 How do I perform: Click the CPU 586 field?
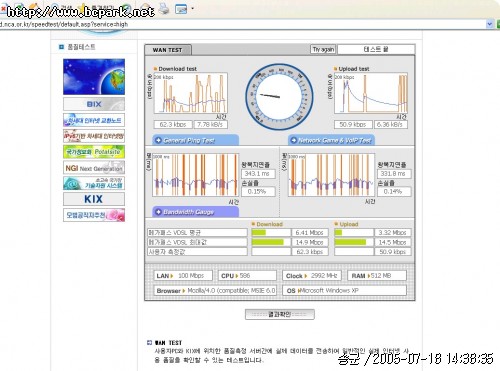click(248, 276)
